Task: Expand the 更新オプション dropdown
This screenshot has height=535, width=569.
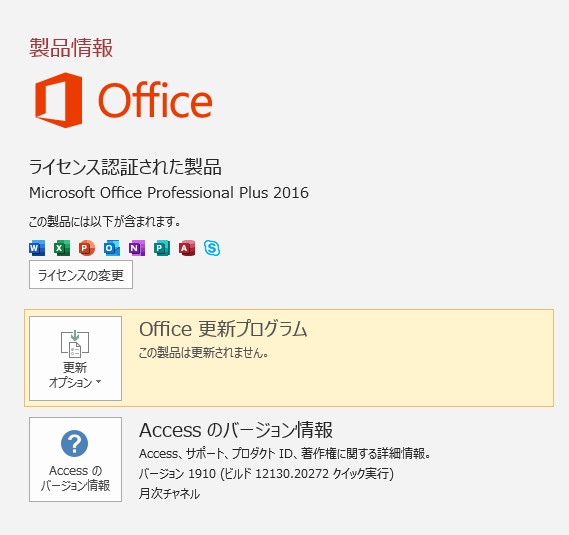Action: coord(75,358)
